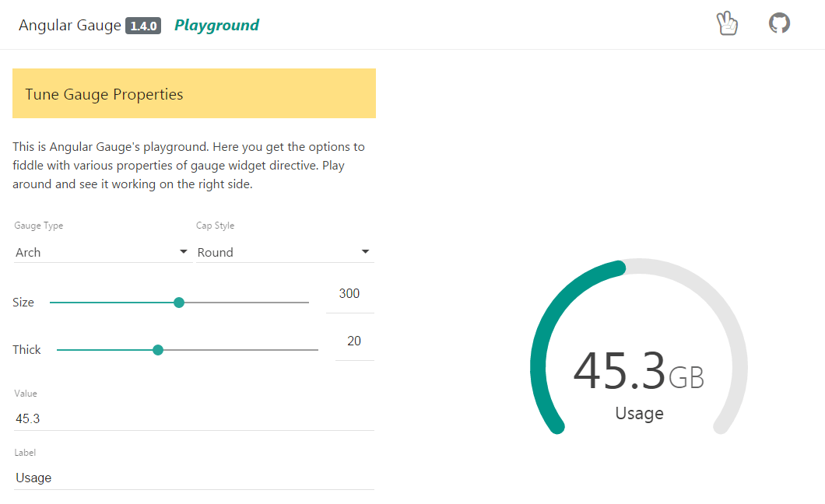The width and height of the screenshot is (825, 504).
Task: Click the Angular Gauge title
Action: (x=68, y=25)
